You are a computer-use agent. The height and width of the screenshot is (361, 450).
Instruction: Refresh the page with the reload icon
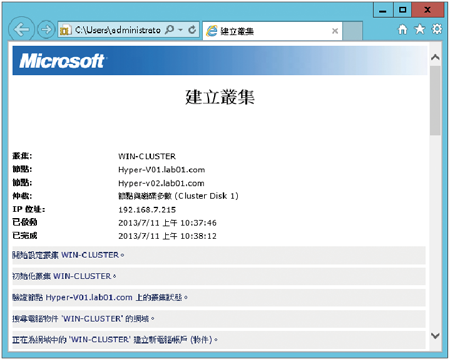[x=192, y=30]
